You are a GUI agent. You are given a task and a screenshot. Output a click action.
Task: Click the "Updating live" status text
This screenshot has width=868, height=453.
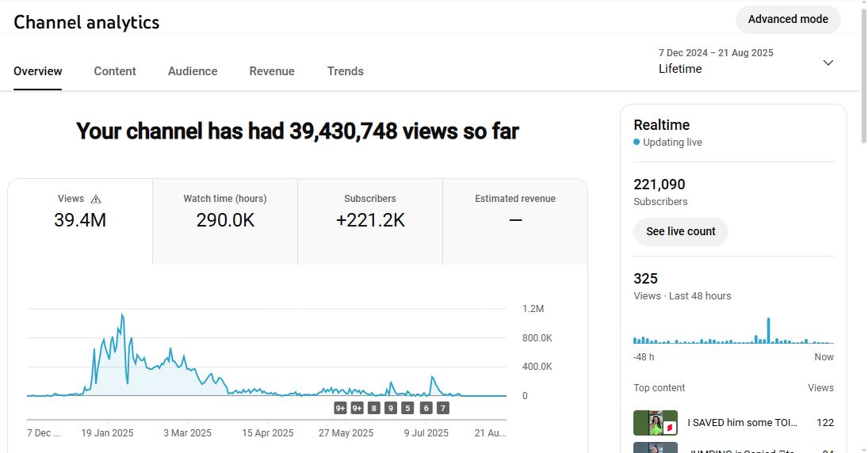pyautogui.click(x=672, y=142)
